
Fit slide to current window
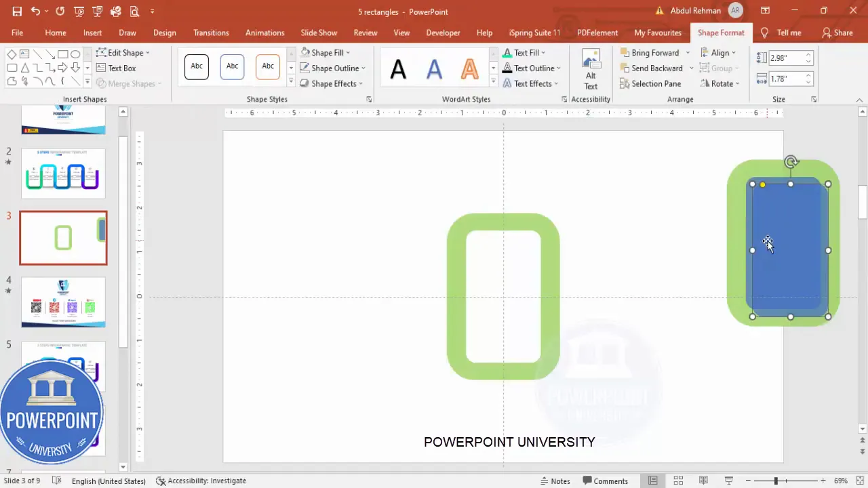pyautogui.click(x=859, y=481)
